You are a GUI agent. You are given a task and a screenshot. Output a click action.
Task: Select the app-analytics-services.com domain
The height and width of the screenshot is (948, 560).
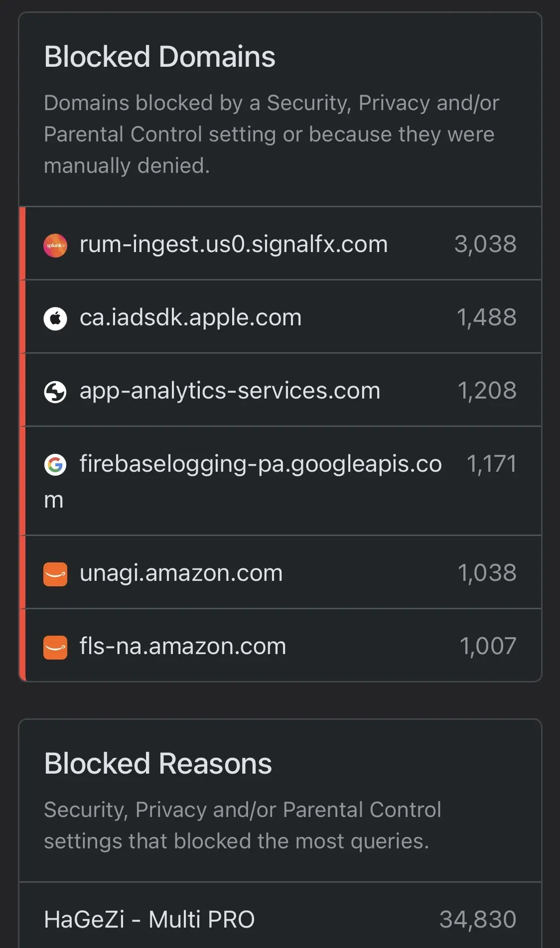click(x=230, y=391)
